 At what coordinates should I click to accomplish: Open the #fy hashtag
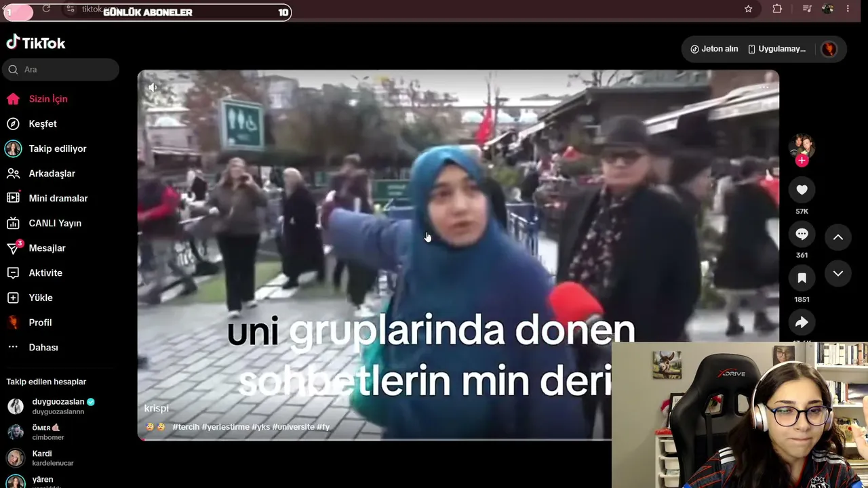coord(323,427)
